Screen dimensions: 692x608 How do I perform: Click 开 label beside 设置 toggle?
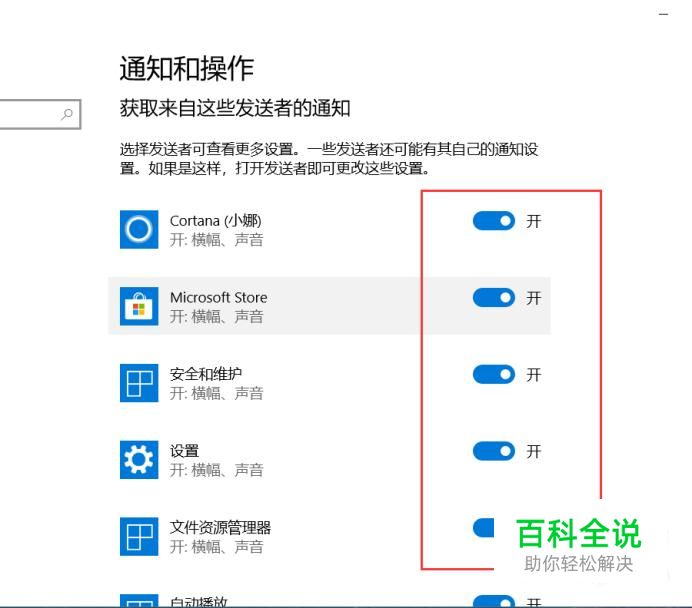pyautogui.click(x=534, y=451)
